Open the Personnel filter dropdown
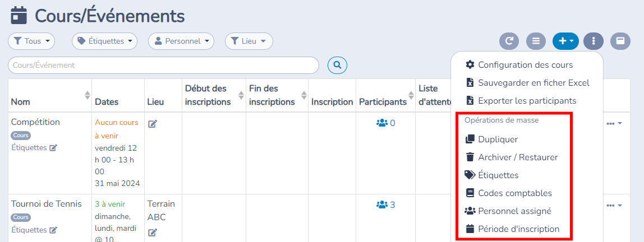644x242 pixels. (x=181, y=41)
